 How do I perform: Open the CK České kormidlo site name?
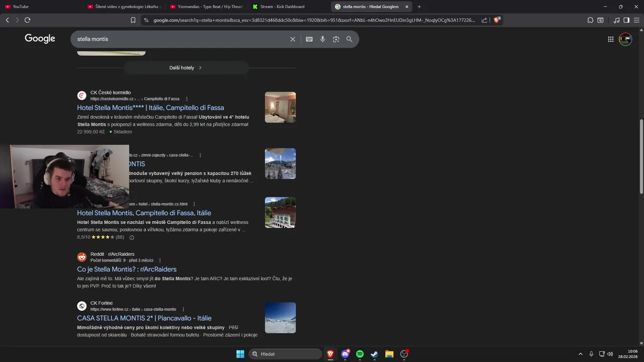point(110,93)
